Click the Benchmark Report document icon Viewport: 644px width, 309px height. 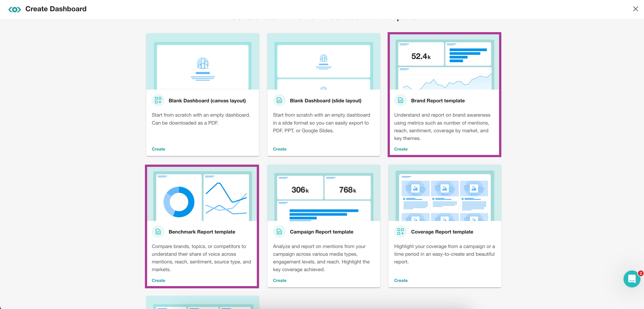[x=158, y=232]
